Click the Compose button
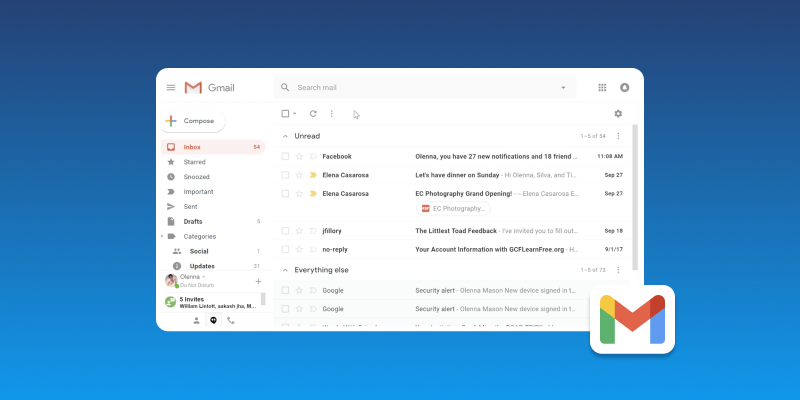800x400 pixels. point(193,121)
